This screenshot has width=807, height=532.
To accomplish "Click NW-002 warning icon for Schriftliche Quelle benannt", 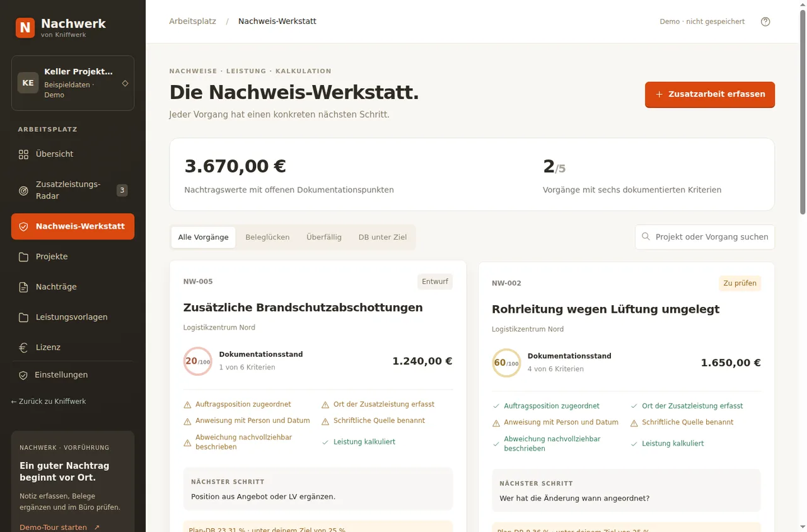I will (x=634, y=423).
